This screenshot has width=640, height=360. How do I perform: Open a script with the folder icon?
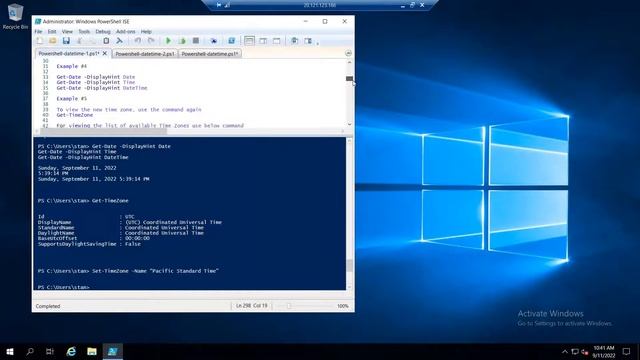53,41
